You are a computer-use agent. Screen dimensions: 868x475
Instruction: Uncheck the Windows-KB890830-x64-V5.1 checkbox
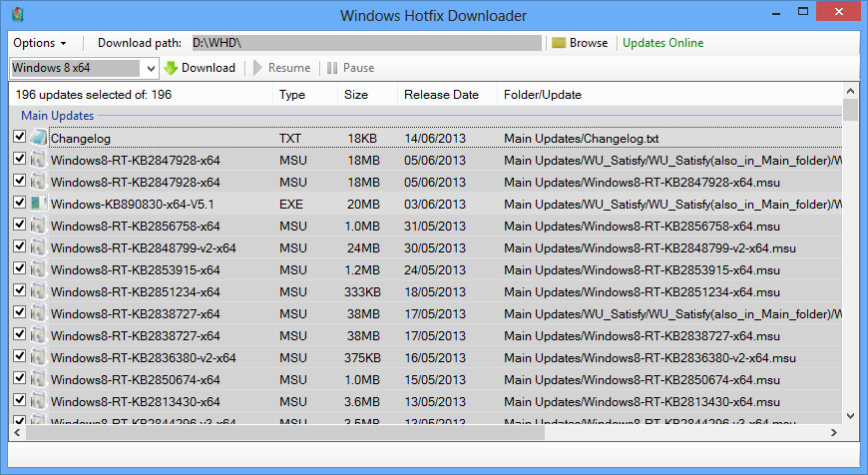19,202
